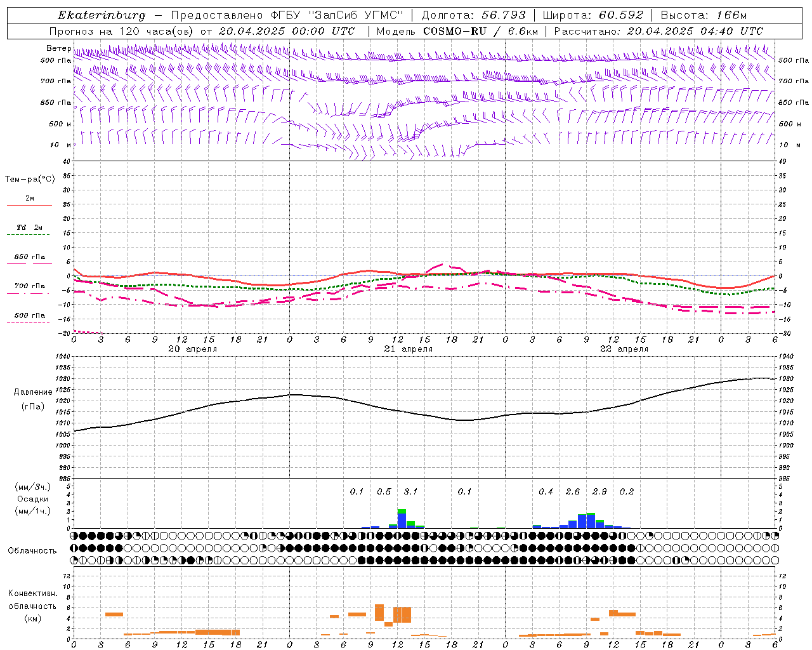812x650 pixels.
Task: Click 'Предоставлено ФГБУ "ЗапСиб УГМС"' text
Action: coord(287,15)
